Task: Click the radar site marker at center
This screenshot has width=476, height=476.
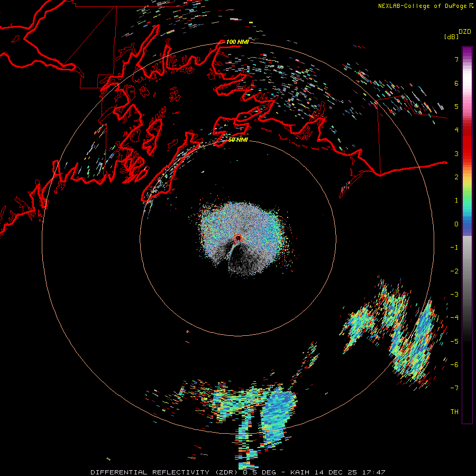Action: 239,239
